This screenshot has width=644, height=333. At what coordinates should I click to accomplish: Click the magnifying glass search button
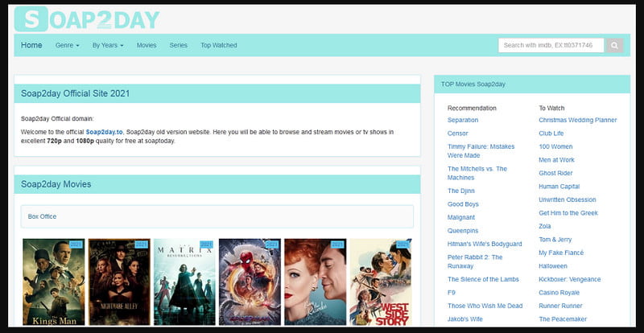(x=614, y=45)
